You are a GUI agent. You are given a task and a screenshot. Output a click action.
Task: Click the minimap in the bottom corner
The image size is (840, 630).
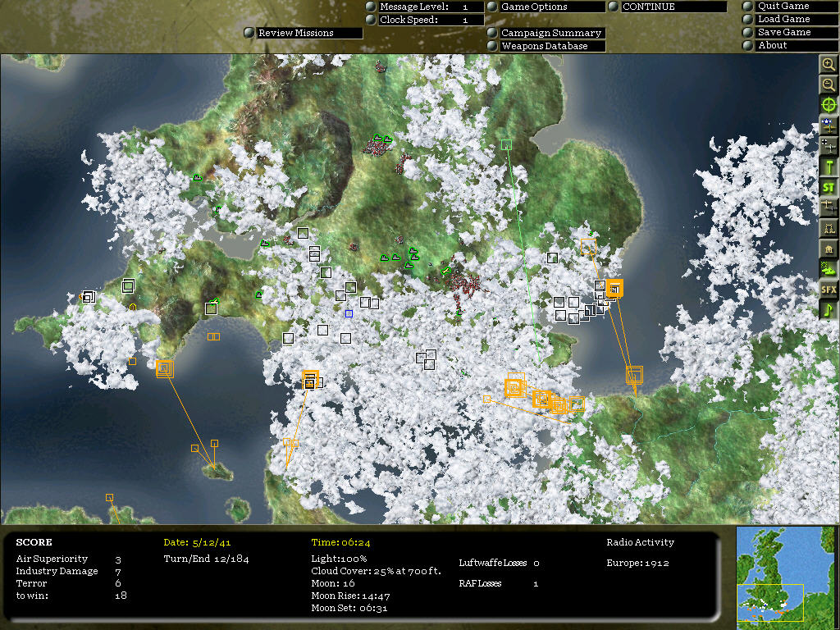pyautogui.click(x=785, y=576)
